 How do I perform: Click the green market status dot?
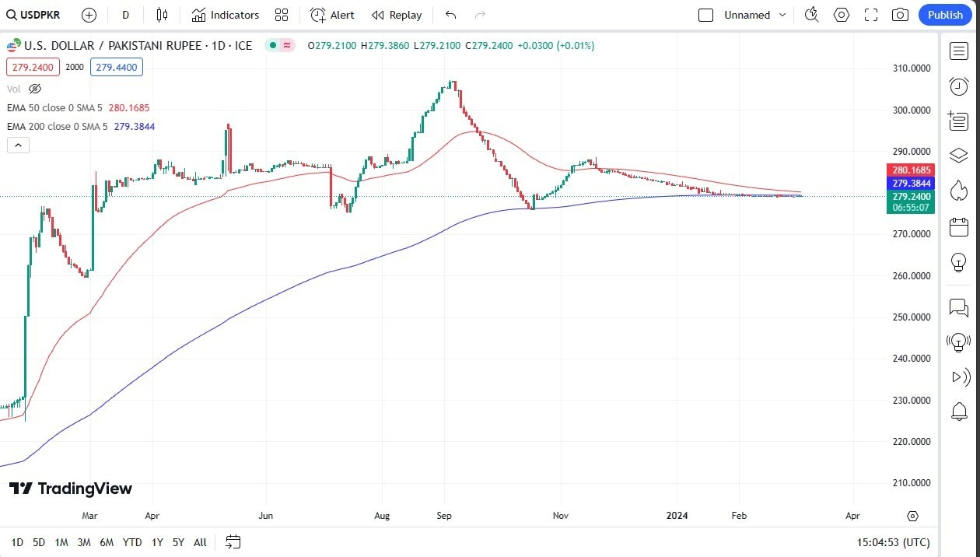[271, 46]
